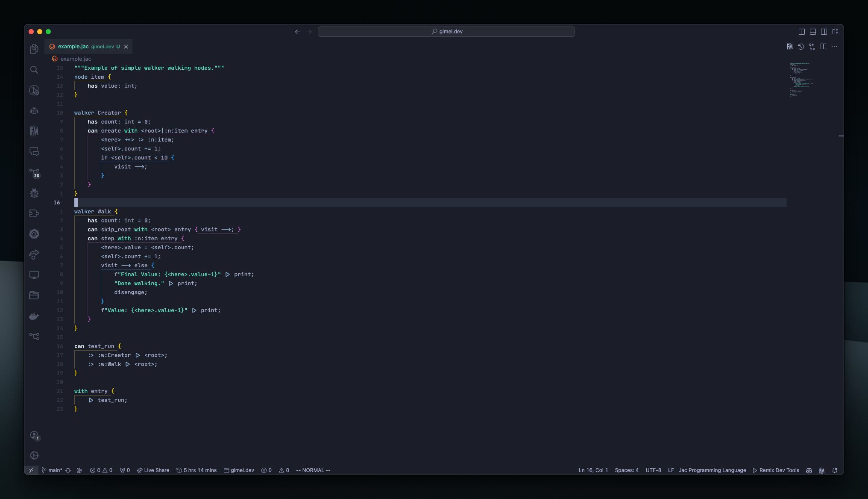Toggle notifications via the bell icon
Image resolution: width=868 pixels, height=499 pixels.
coord(835,470)
